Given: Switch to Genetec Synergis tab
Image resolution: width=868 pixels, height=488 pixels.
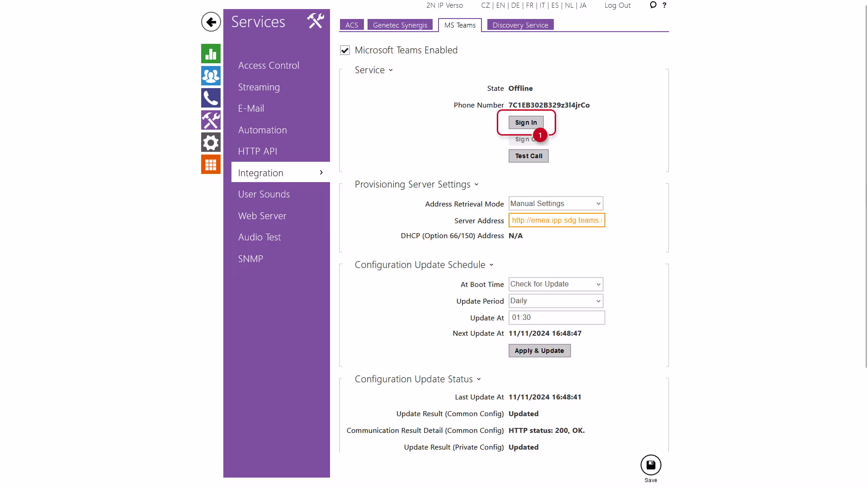Looking at the screenshot, I should tap(400, 25).
